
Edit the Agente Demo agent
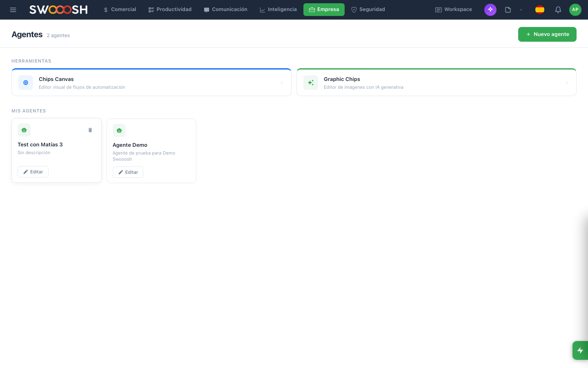[x=128, y=172]
